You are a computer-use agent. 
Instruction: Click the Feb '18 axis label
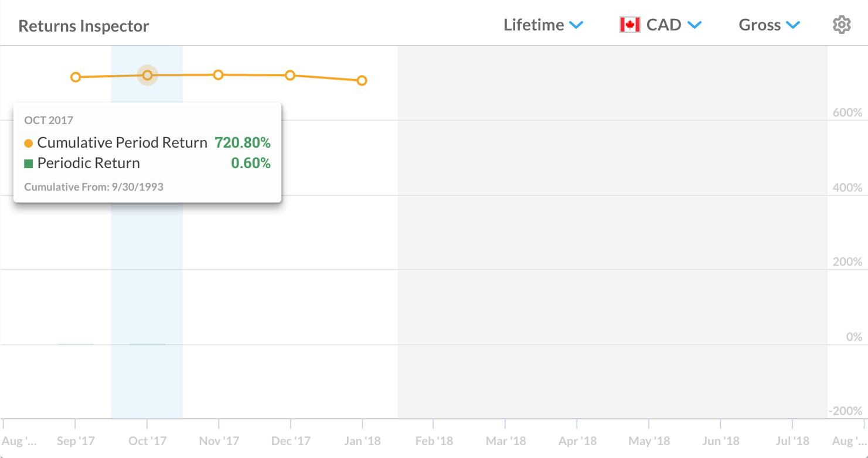point(434,441)
